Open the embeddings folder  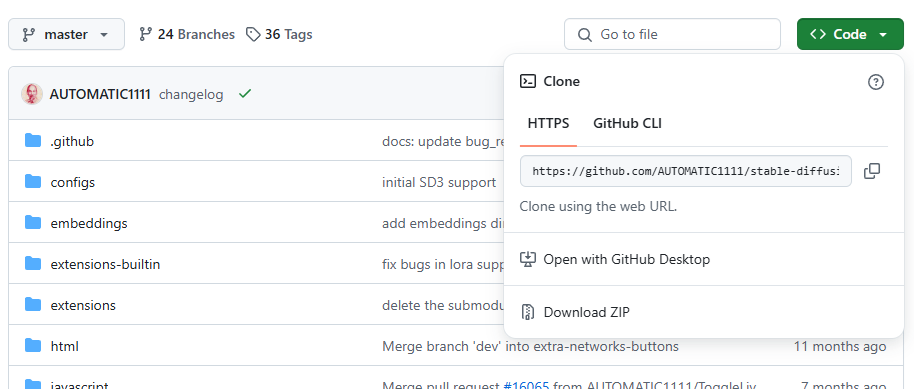89,223
